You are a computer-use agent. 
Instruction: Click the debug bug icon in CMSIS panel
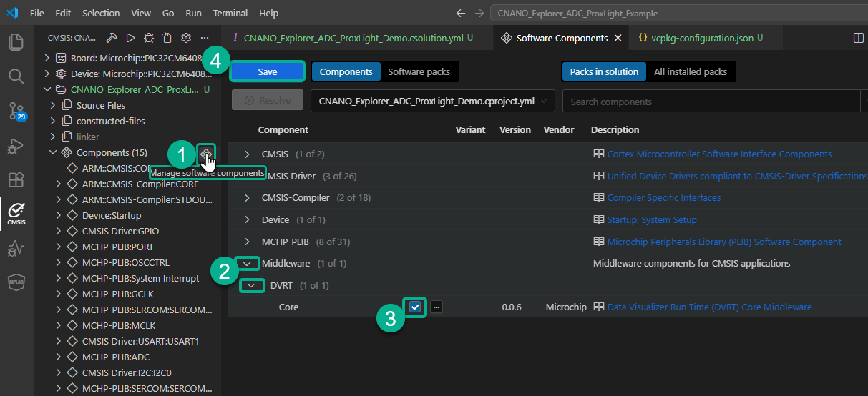click(x=149, y=38)
